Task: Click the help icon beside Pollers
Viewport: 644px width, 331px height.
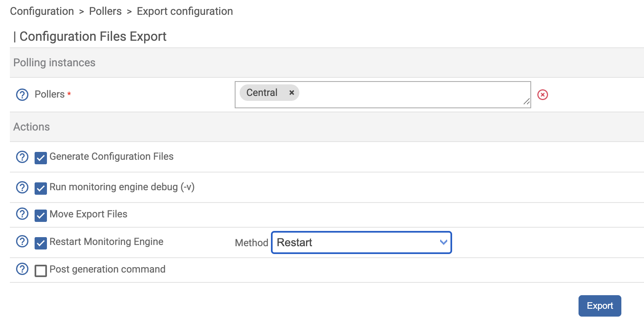Action: tap(22, 95)
